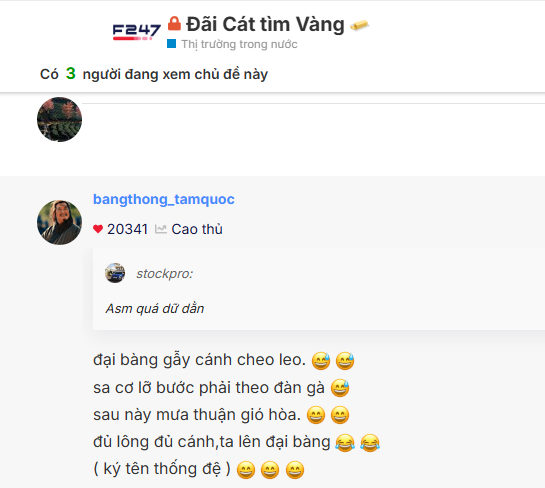Open stockpro's small avatar in the quote

[x=115, y=273]
